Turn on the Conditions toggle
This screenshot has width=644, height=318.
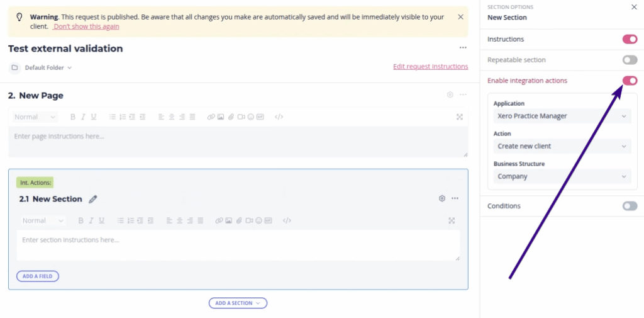tap(630, 206)
